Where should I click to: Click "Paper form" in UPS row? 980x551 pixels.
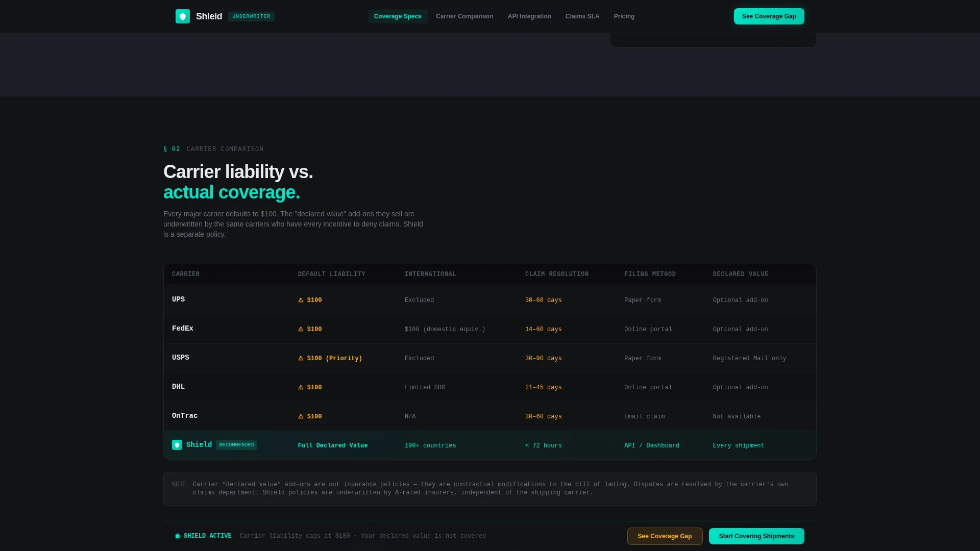(643, 300)
